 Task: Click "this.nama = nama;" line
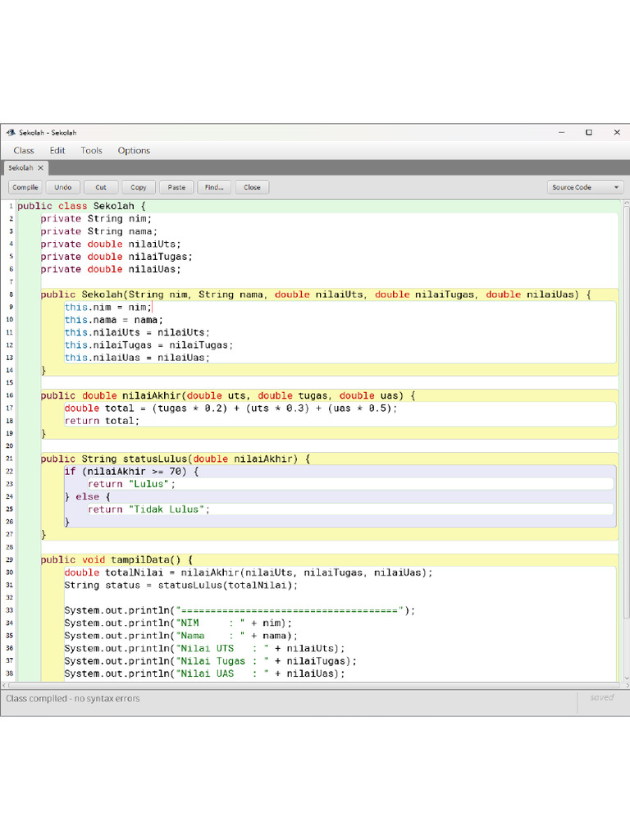point(113,321)
